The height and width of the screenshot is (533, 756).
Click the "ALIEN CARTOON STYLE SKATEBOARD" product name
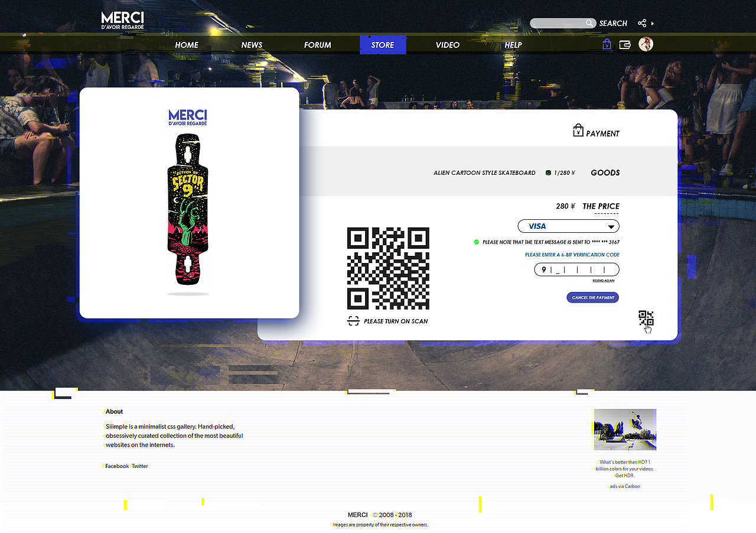[x=484, y=173]
